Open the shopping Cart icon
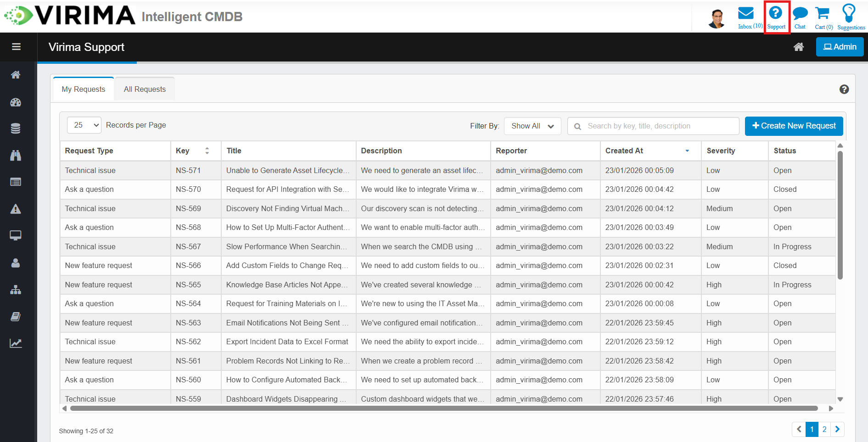This screenshot has height=442, width=868. coord(823,14)
